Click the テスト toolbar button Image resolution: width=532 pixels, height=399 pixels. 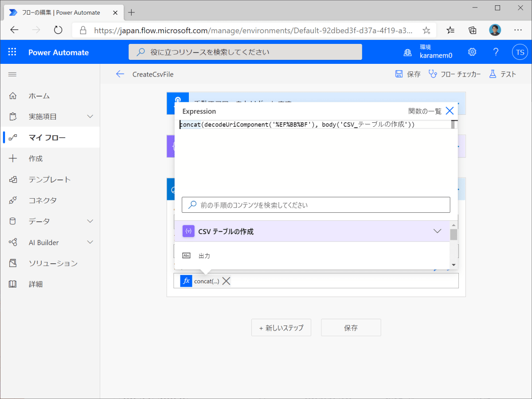pyautogui.click(x=502, y=74)
